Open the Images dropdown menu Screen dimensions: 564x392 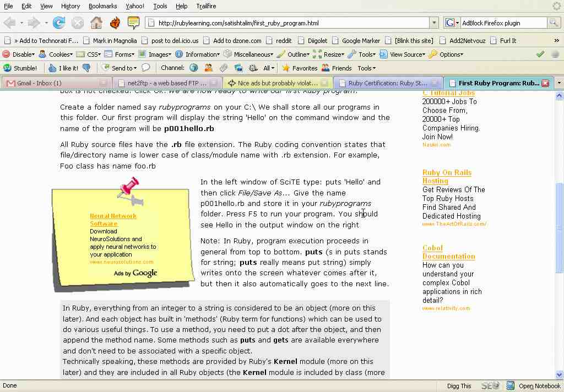(x=155, y=55)
